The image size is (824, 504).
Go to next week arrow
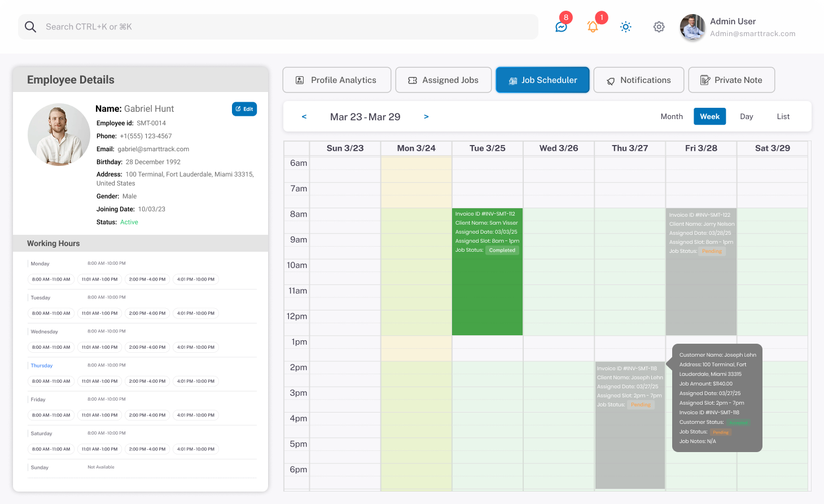pyautogui.click(x=426, y=117)
